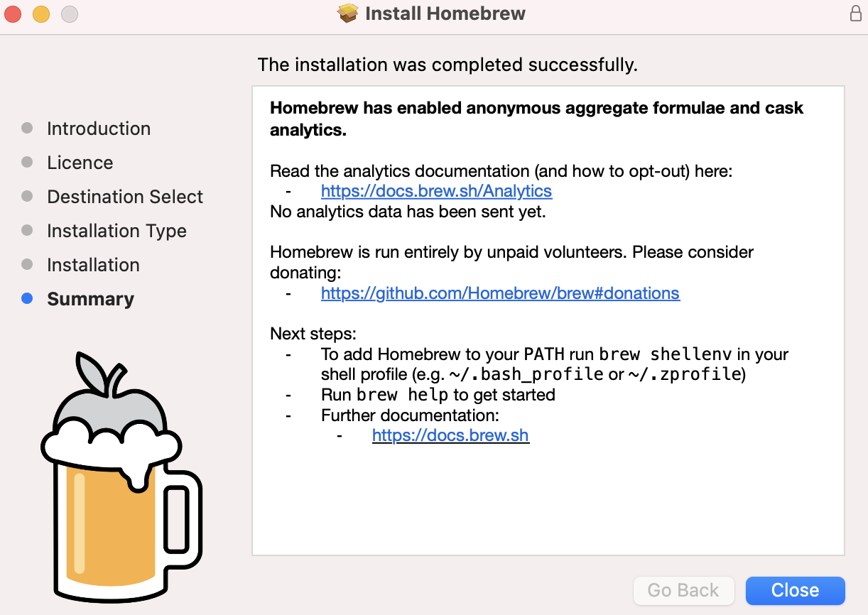Click the gray dot beside Destination Select
Image resolution: width=868 pixels, height=615 pixels.
pos(28,197)
